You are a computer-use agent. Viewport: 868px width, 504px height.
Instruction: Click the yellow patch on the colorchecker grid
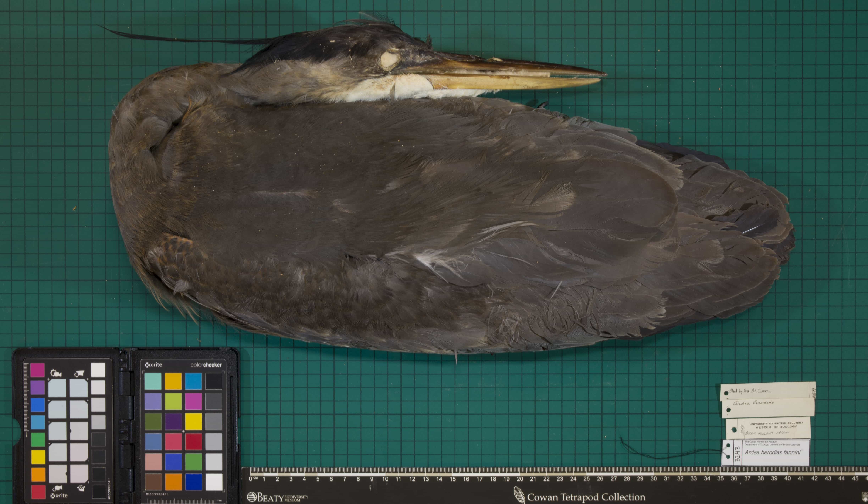(194, 421)
